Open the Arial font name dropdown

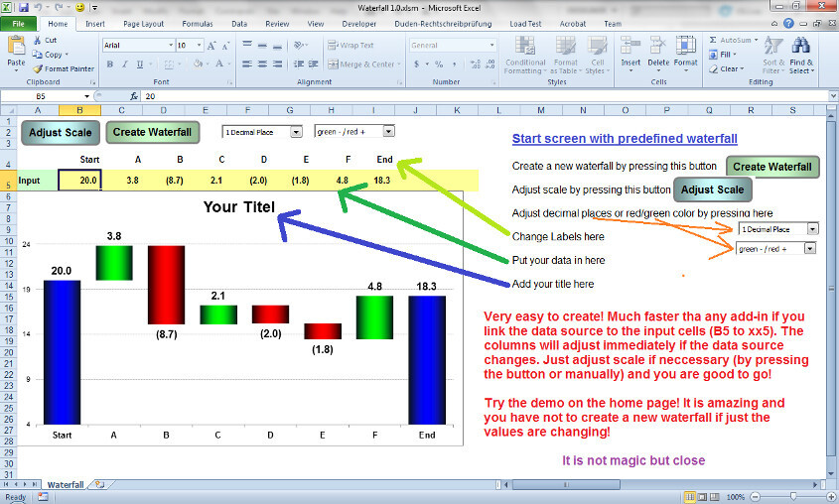[171, 46]
